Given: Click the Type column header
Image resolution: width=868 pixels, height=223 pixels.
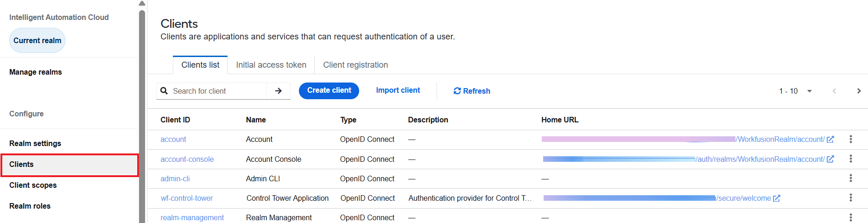Looking at the screenshot, I should 348,120.
